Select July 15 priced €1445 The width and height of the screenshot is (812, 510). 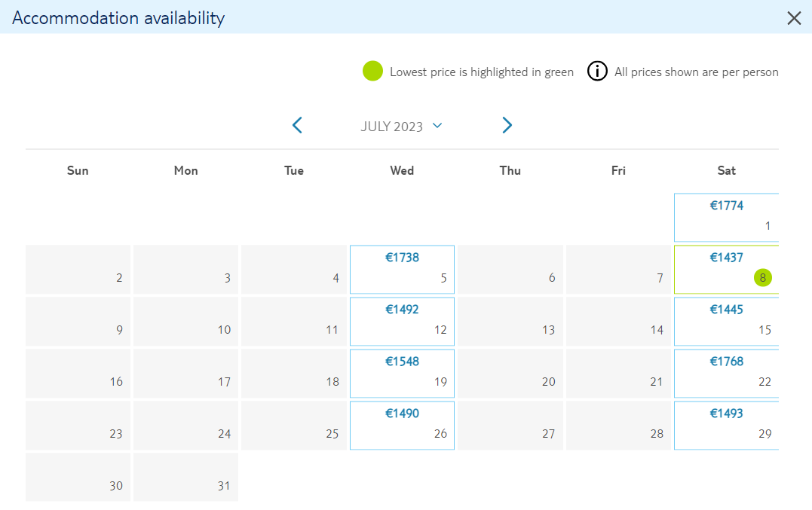(726, 321)
